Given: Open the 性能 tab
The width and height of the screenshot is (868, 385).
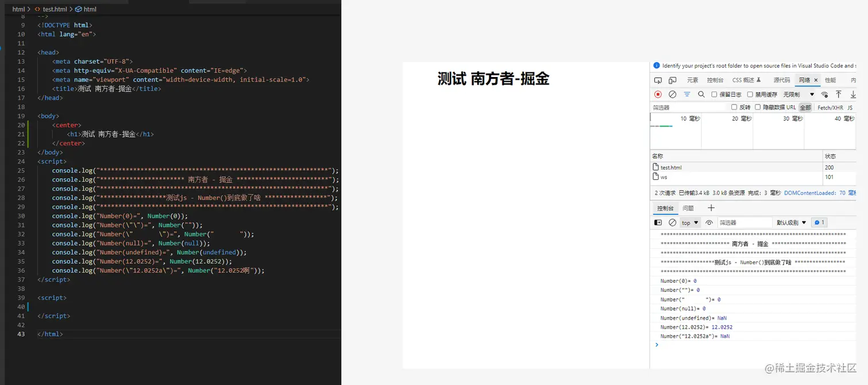Looking at the screenshot, I should 831,80.
